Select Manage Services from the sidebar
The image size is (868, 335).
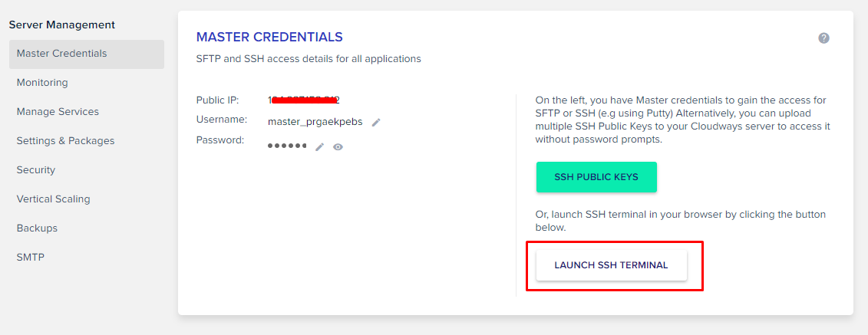click(58, 112)
